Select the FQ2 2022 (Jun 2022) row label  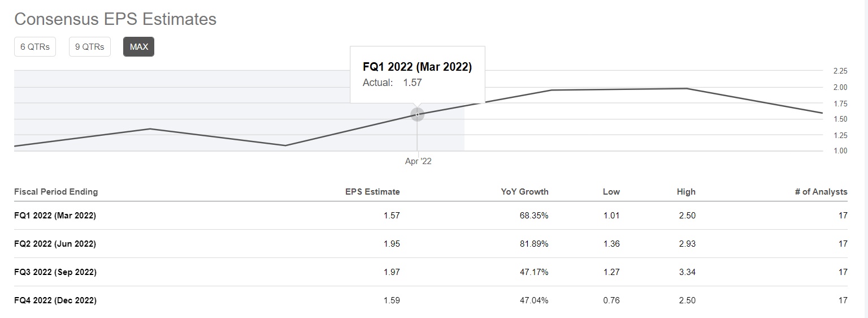[x=55, y=244]
